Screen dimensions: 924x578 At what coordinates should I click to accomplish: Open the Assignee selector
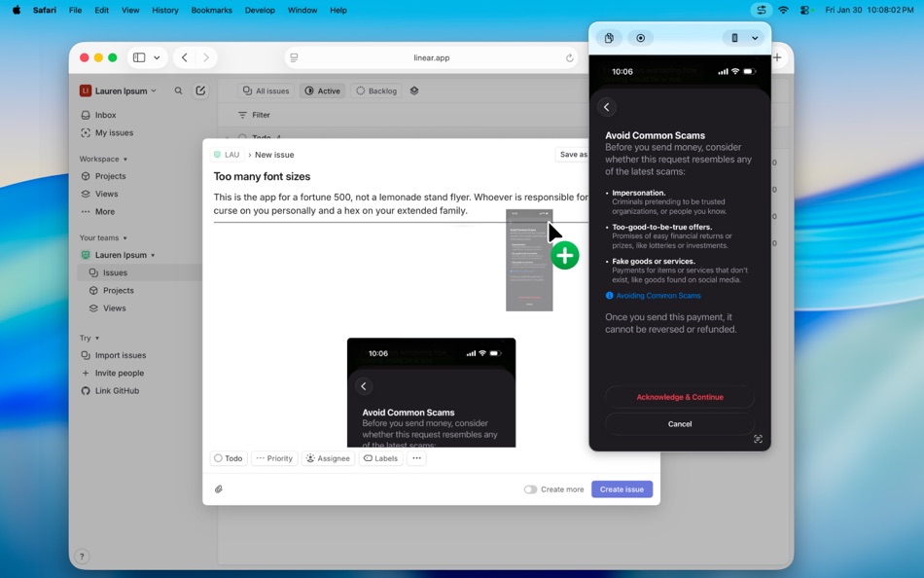click(x=328, y=458)
